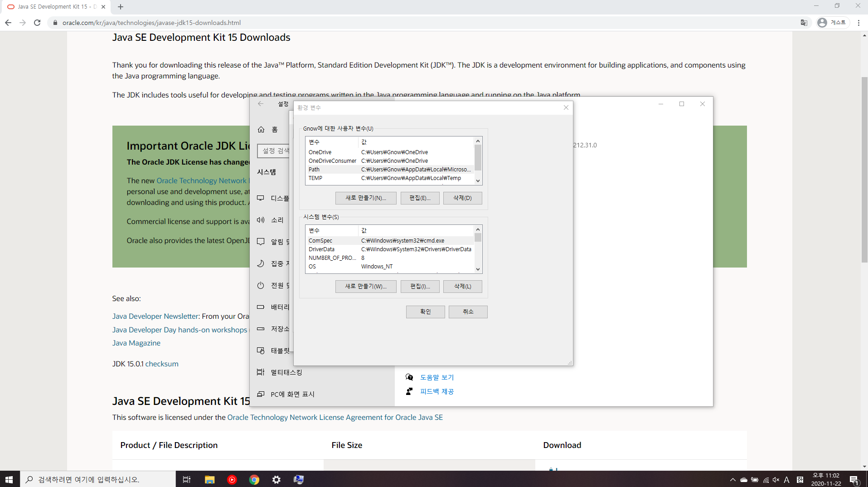Open the Windows Start menu
Viewport: 868px width, 487px height.
(9, 479)
